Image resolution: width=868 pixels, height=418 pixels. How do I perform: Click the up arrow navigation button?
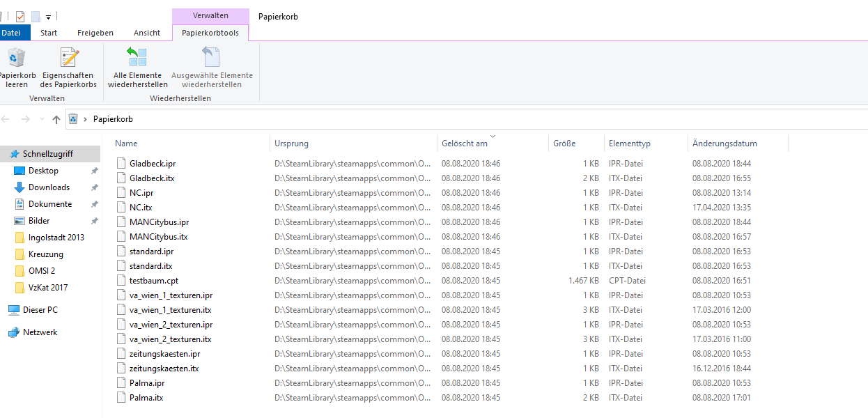(56, 119)
